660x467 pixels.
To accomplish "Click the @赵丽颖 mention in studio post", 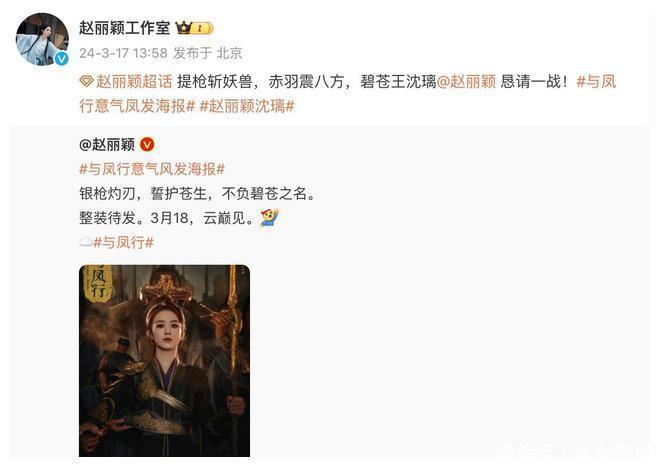I will pyautogui.click(x=466, y=82).
